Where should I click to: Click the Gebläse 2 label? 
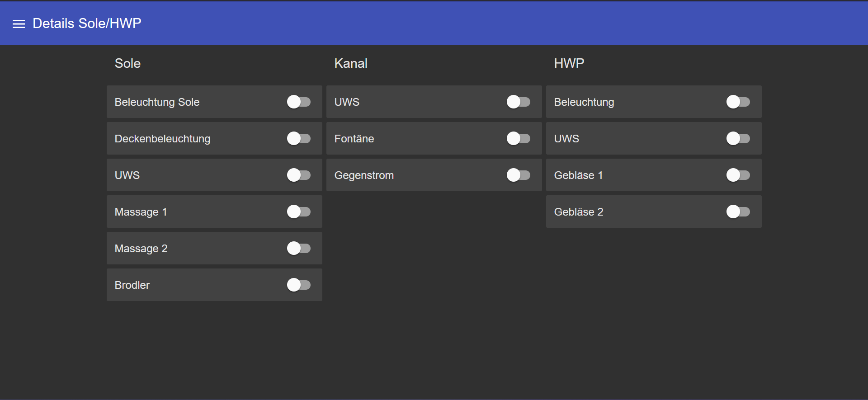(x=579, y=212)
